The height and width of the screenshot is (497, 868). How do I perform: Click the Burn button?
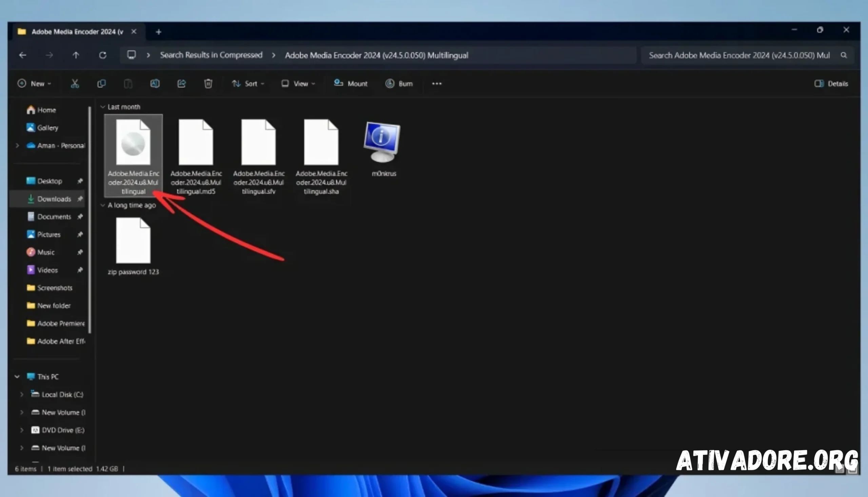[x=399, y=84]
